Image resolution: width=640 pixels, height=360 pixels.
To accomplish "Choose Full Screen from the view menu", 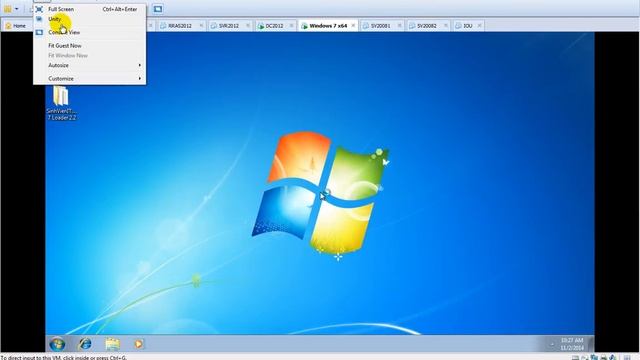I will 89,9.
